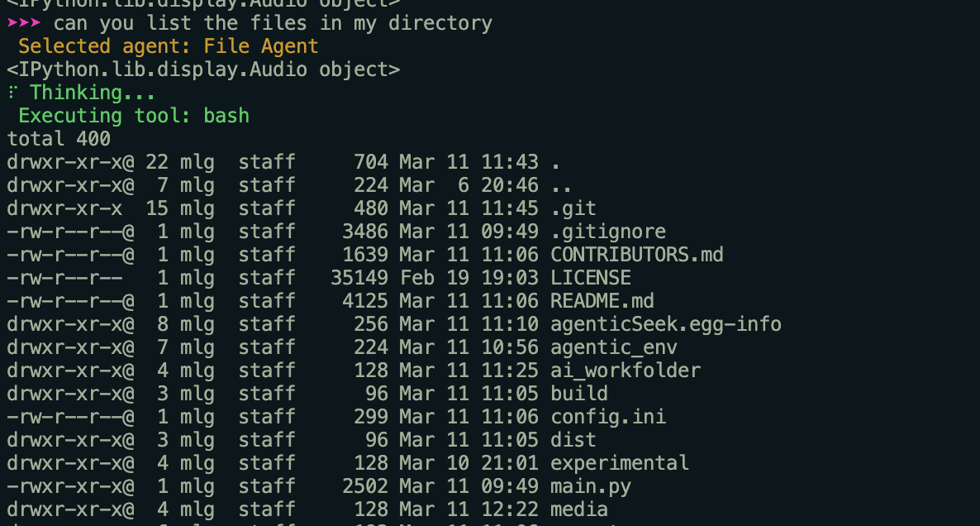Click the LICENSE filename
Screen dimensions: 980x526
(591, 278)
